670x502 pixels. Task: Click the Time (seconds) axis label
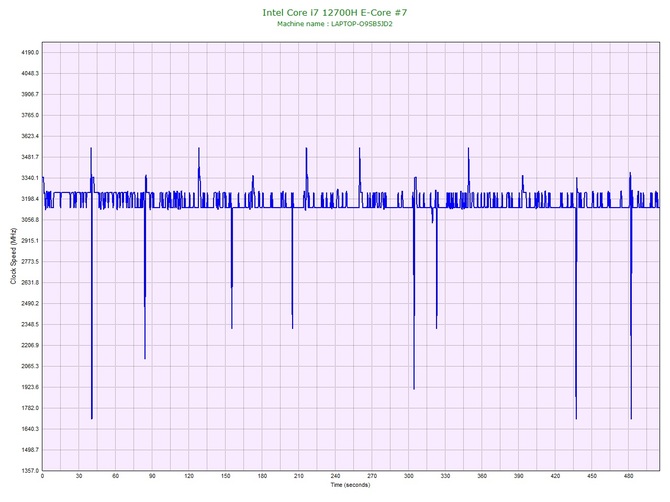click(x=350, y=485)
